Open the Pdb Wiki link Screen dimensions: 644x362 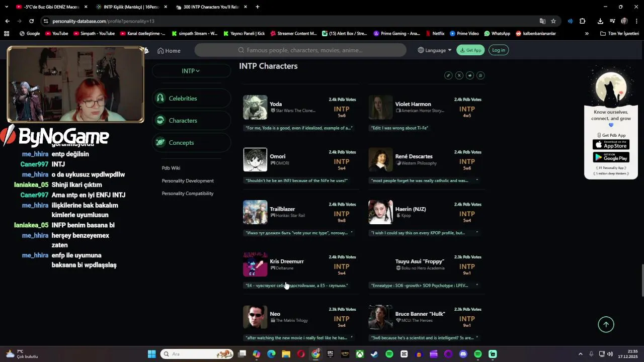[x=171, y=168]
